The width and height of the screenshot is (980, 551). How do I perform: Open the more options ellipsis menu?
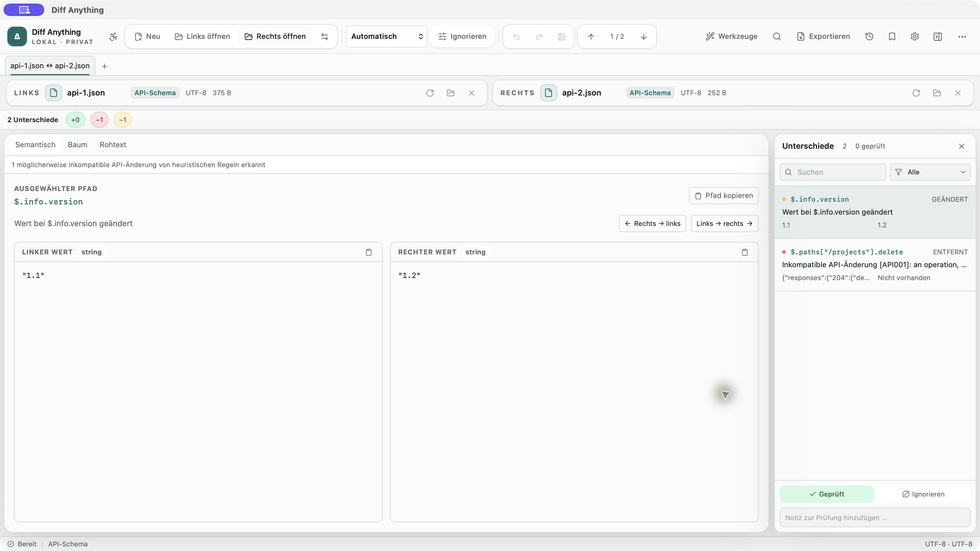(962, 36)
